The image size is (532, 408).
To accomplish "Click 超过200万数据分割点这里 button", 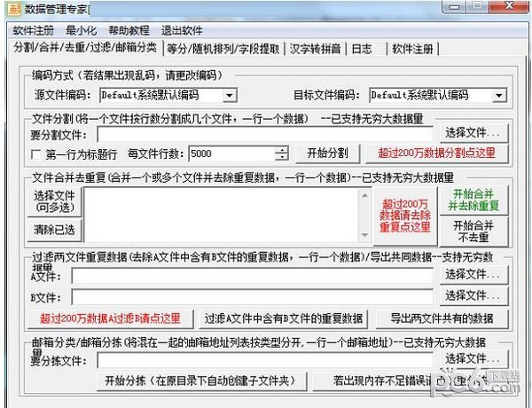I will [436, 153].
